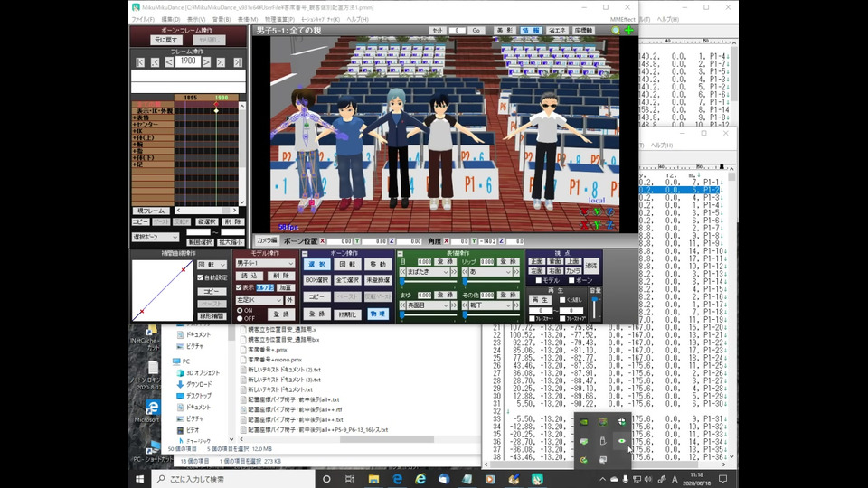Click the Windows Security shield tray icon
Viewport: 868px width, 488px height.
(x=622, y=422)
